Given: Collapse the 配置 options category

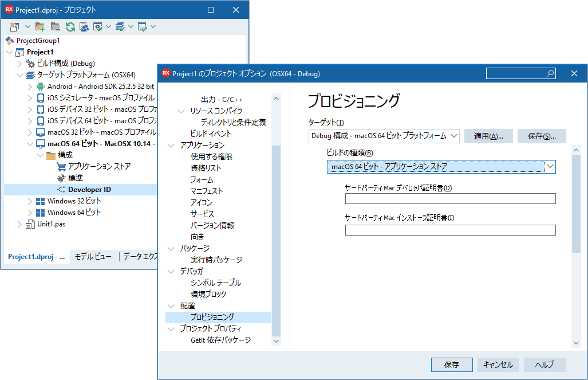Looking at the screenshot, I should [x=171, y=306].
